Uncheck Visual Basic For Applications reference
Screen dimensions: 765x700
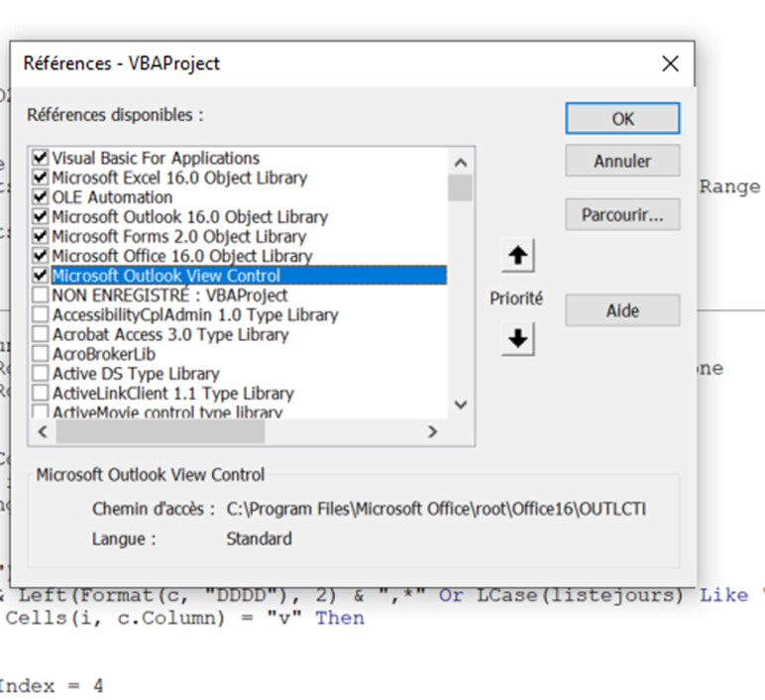point(40,158)
